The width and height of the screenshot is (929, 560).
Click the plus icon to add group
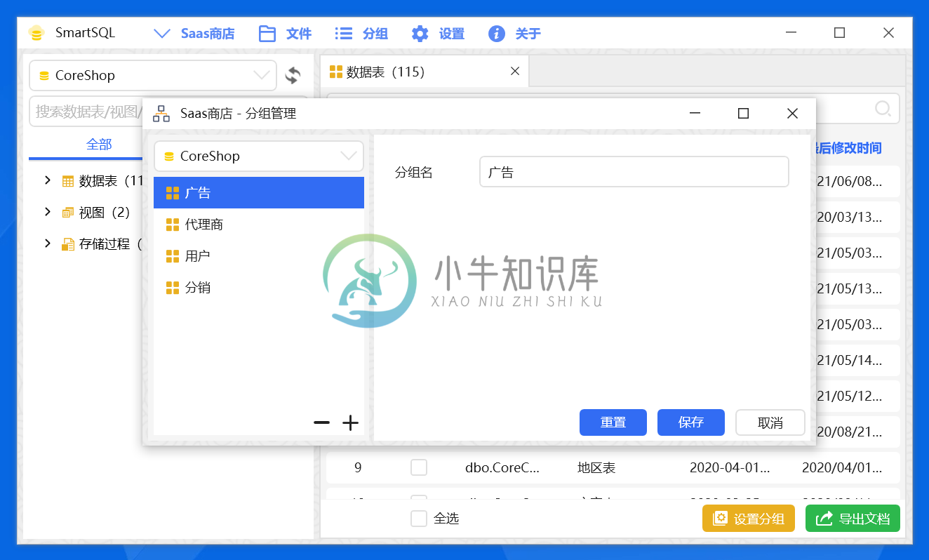[350, 422]
